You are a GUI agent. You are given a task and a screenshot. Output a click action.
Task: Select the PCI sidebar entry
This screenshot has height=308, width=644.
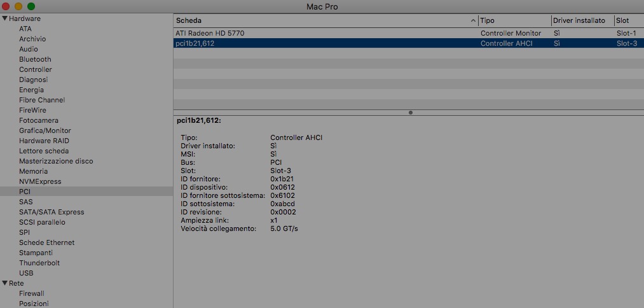point(86,192)
